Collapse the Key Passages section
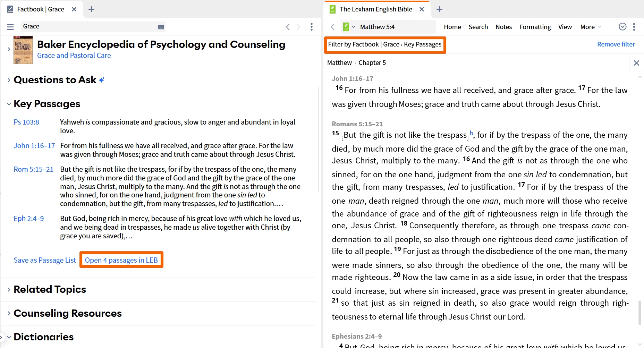This screenshot has height=348, width=644. tap(9, 104)
